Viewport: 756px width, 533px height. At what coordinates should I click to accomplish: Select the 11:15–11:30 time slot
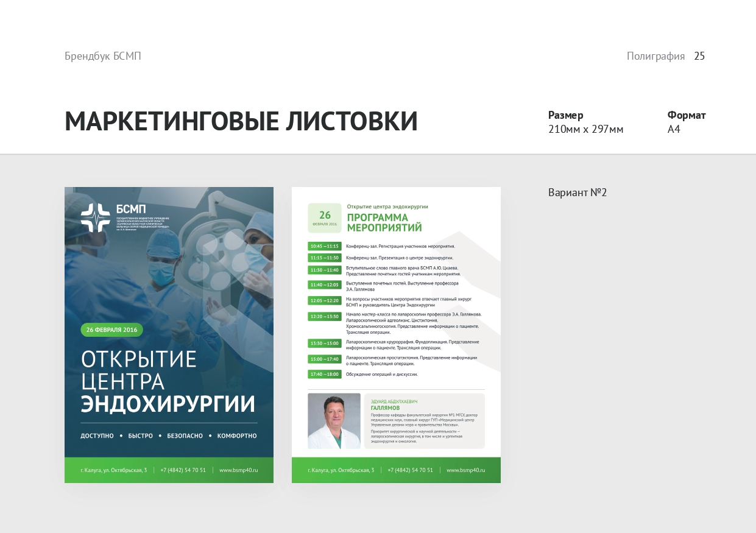tap(324, 258)
